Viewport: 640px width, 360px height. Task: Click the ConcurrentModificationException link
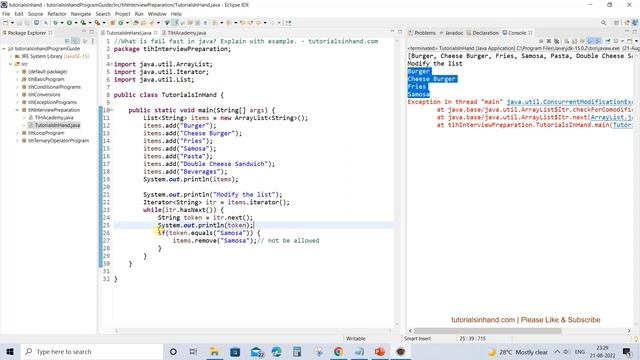[x=570, y=102]
